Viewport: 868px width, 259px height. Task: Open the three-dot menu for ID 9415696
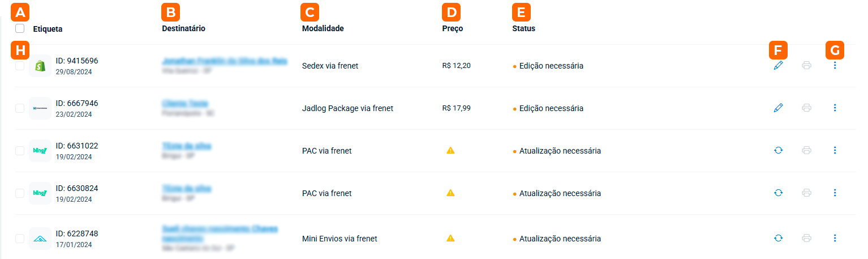point(835,66)
